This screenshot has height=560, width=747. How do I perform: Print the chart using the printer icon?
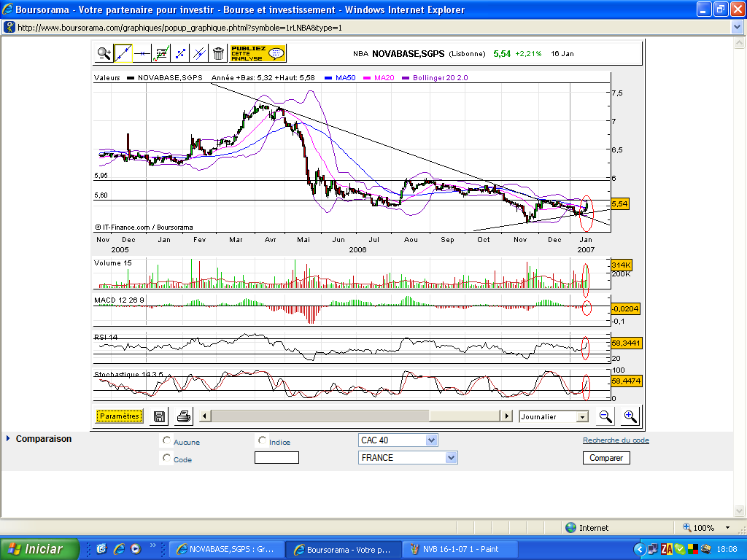coord(183,416)
